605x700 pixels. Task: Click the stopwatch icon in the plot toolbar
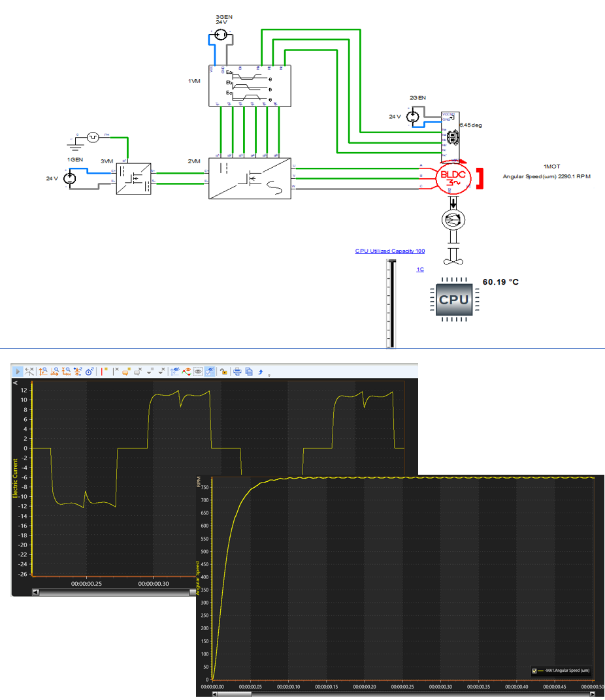click(90, 371)
